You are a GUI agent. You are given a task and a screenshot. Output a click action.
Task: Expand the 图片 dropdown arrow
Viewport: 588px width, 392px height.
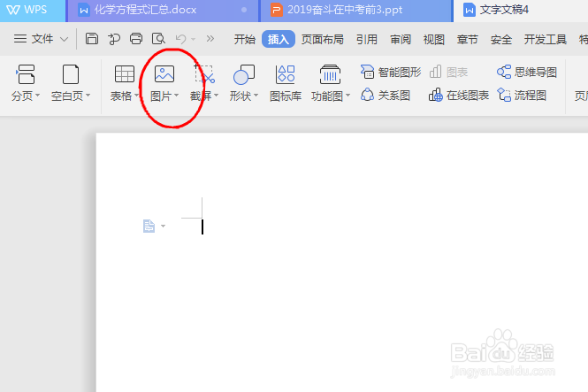click(x=176, y=96)
